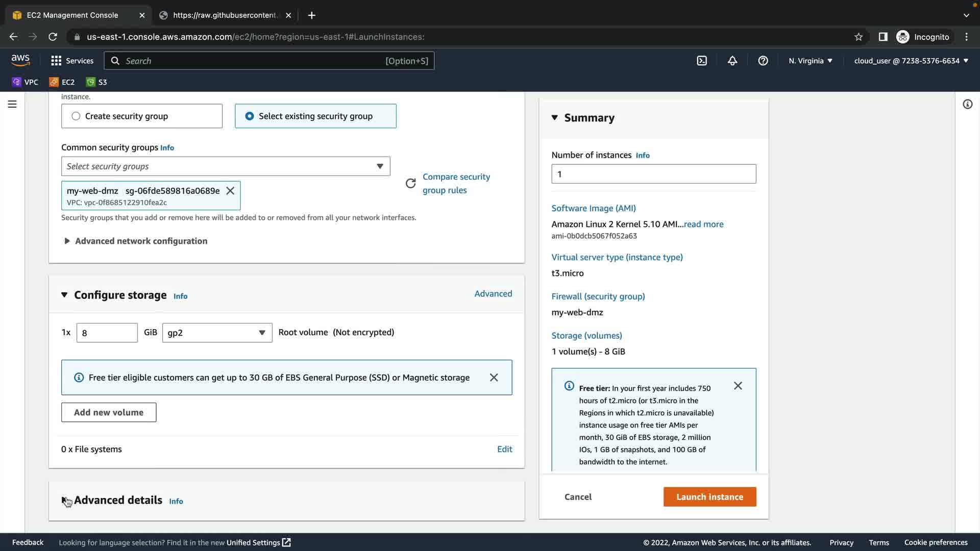The height and width of the screenshot is (551, 980).
Task: Click the Number of instances field
Action: pyautogui.click(x=653, y=174)
